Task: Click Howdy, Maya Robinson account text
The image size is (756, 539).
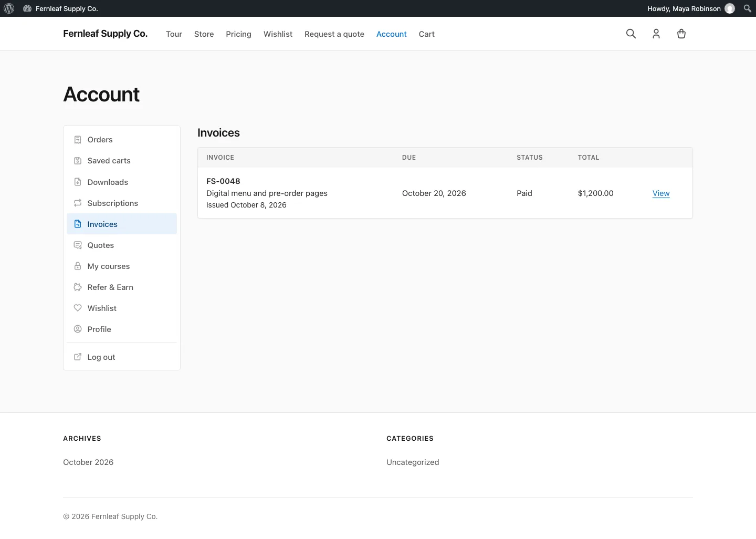Action: click(684, 8)
